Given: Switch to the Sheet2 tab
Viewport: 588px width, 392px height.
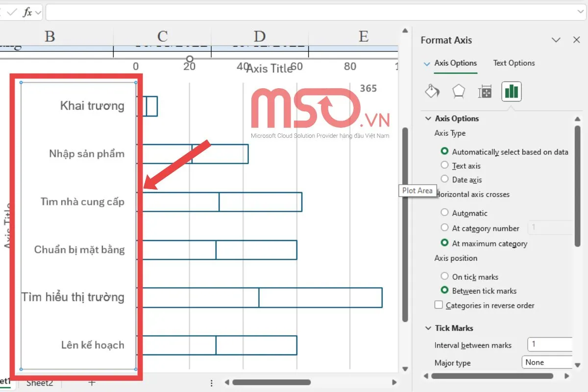Looking at the screenshot, I should (39, 383).
